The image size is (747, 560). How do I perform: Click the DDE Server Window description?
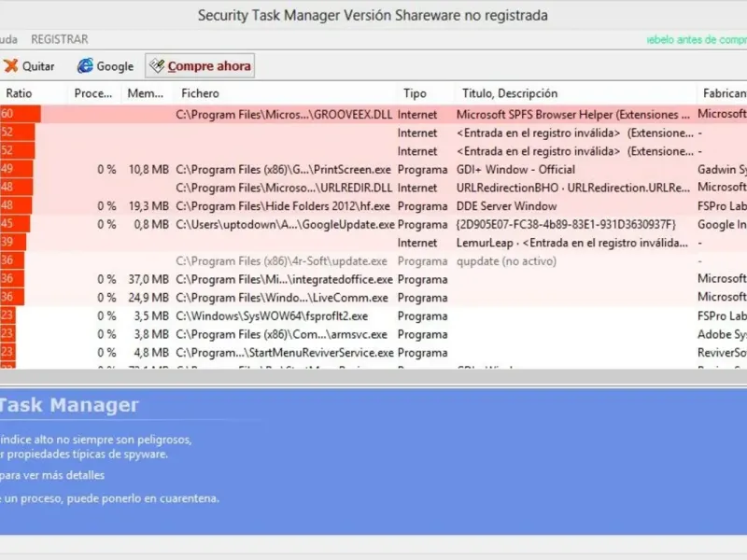coord(506,206)
